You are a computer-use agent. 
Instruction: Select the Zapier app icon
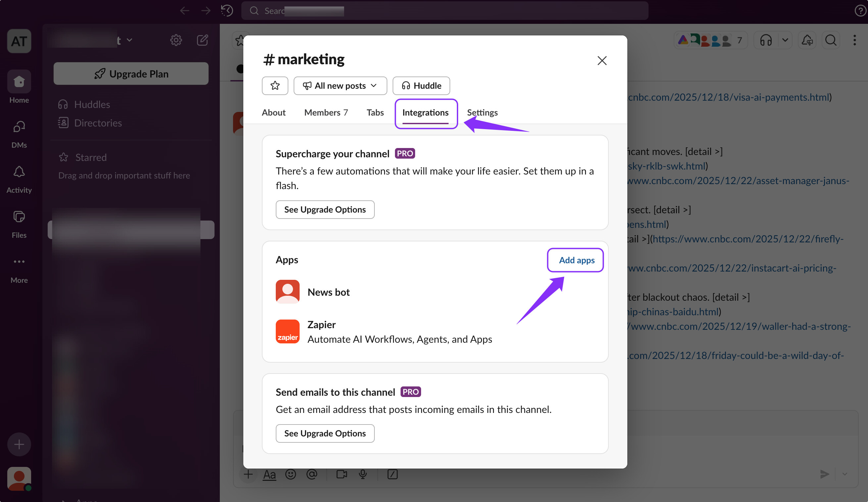[x=287, y=331]
